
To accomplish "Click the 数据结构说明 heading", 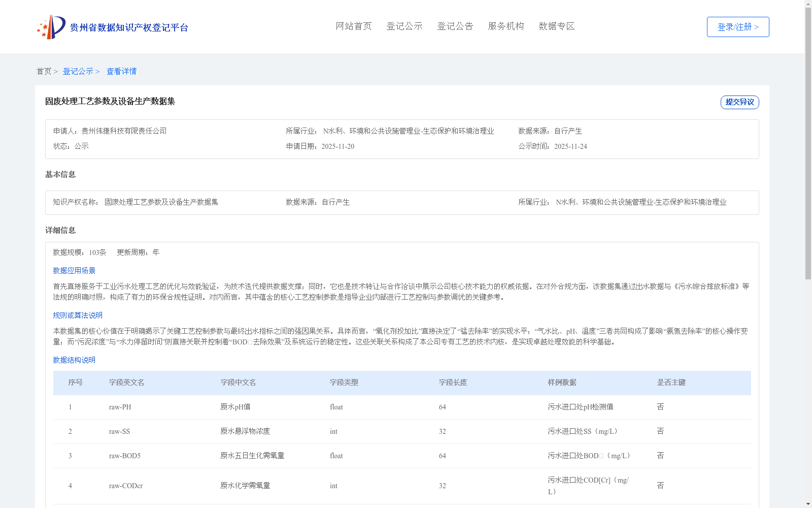I will (75, 360).
